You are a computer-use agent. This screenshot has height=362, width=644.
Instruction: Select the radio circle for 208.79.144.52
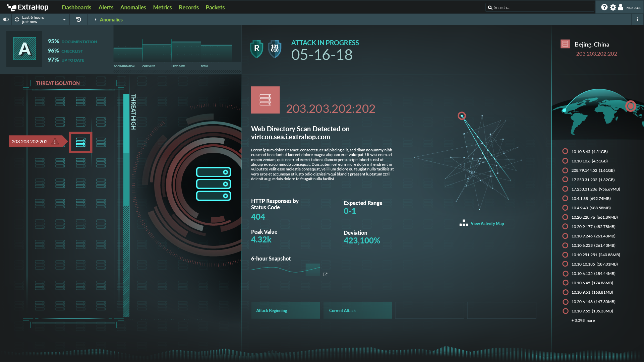(565, 170)
